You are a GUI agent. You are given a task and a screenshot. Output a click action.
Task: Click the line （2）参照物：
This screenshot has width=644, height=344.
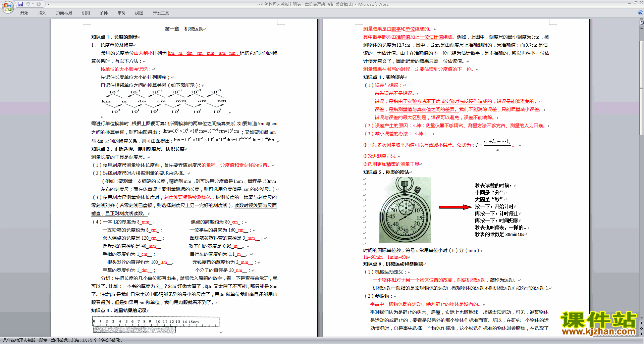[379, 296]
